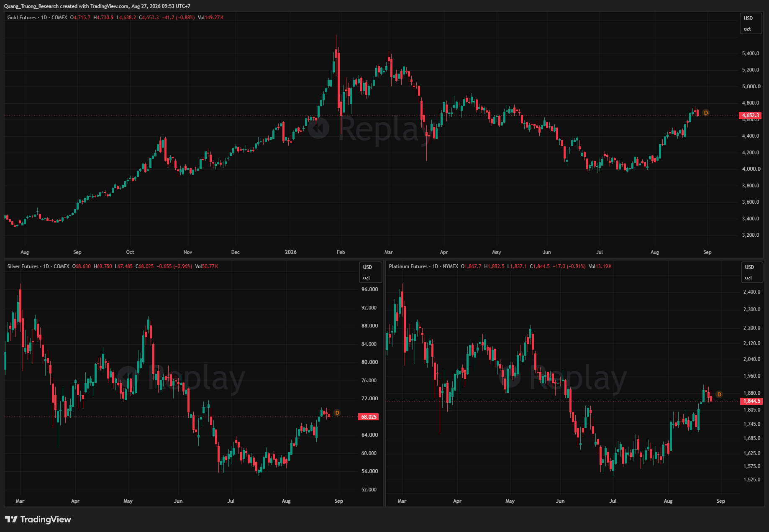
Task: Click the Dec label on Gold time axis
Action: [x=236, y=252]
